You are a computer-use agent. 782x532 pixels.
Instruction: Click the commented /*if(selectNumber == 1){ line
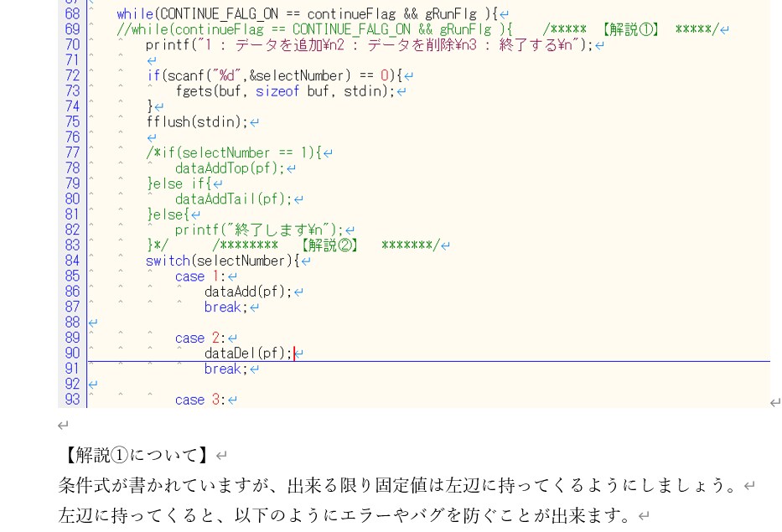pos(235,153)
